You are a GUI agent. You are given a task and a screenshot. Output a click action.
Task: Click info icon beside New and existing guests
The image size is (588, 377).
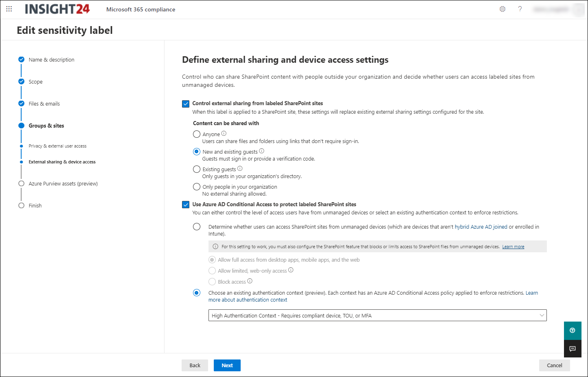pos(262,151)
